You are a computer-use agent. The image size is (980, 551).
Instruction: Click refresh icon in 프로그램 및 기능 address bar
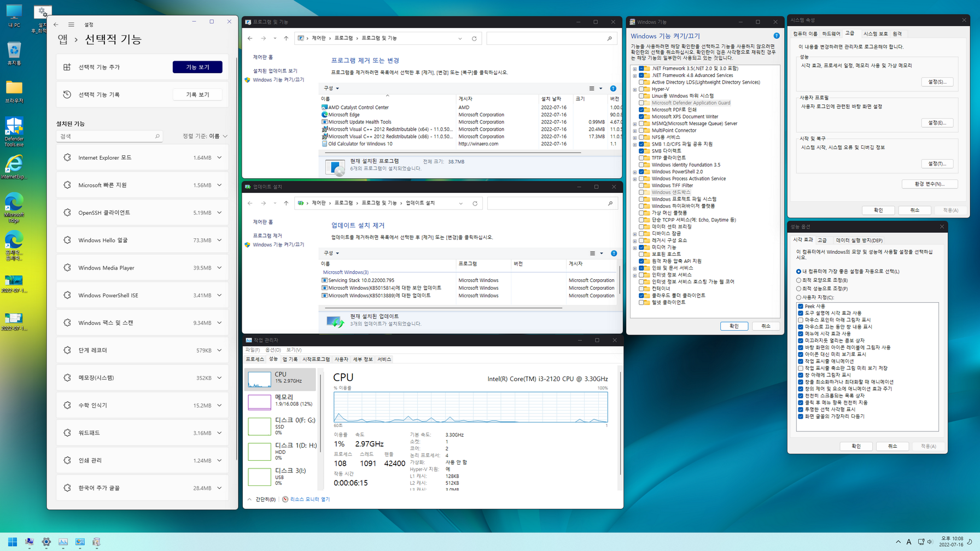(x=474, y=38)
